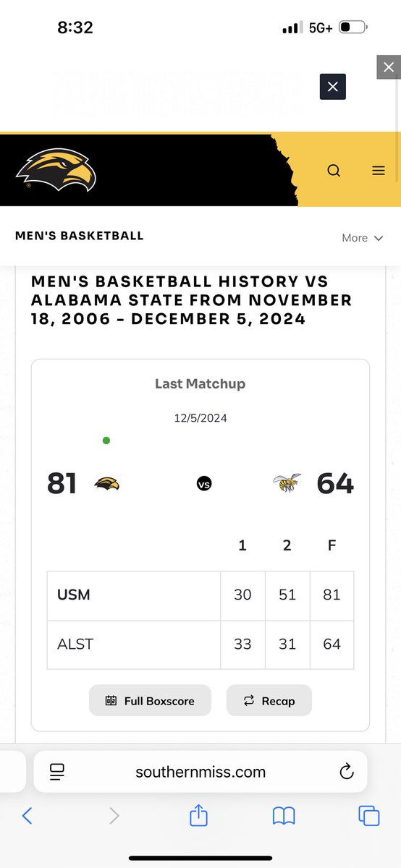
Task: Open the Safari share sheet icon
Action: (x=198, y=816)
